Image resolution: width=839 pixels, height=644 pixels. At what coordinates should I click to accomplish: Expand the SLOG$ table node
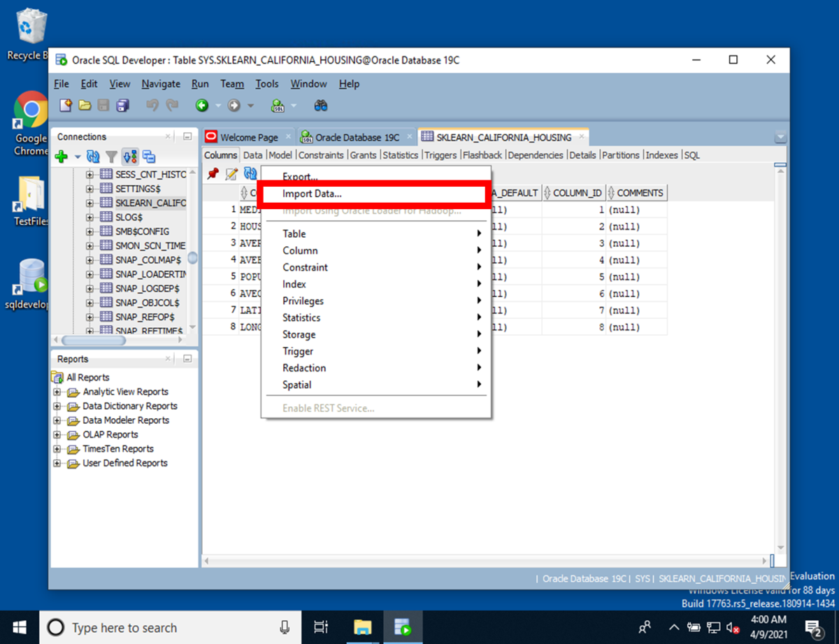89,217
